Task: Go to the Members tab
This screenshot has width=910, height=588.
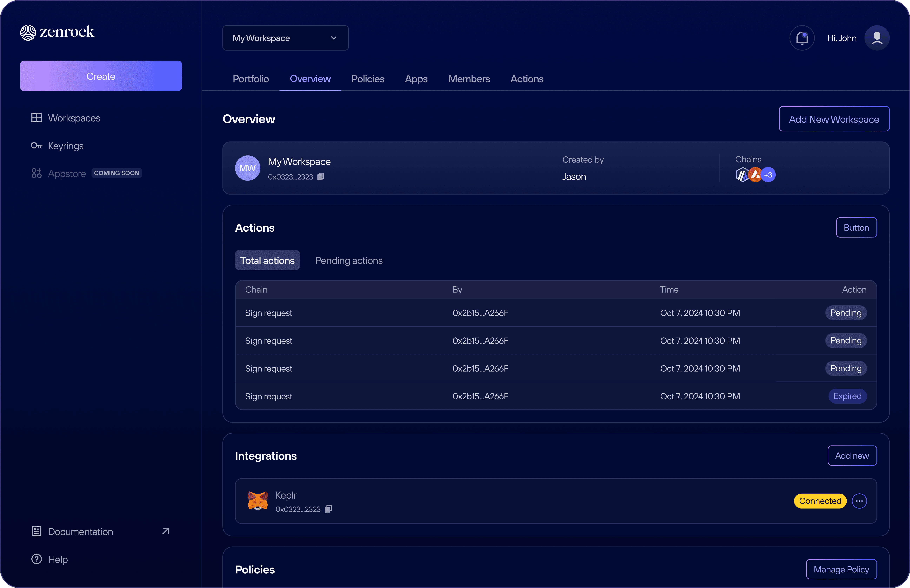Action: [x=469, y=79]
